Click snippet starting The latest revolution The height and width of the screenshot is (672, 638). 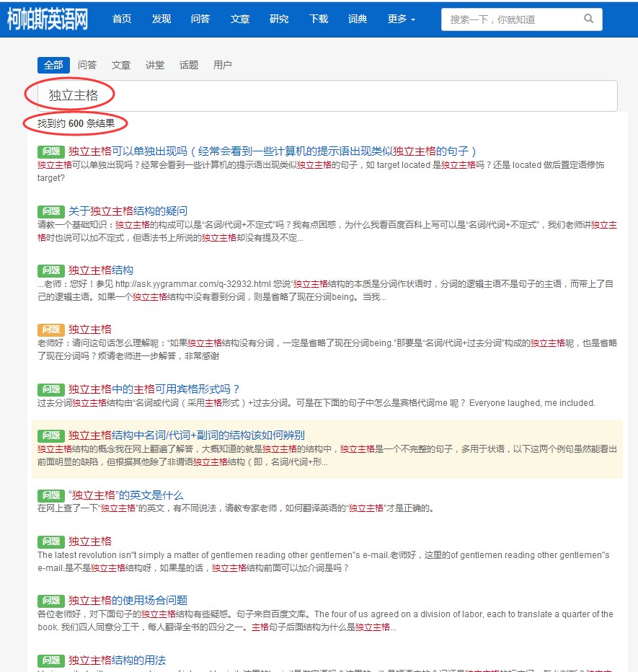point(324,562)
